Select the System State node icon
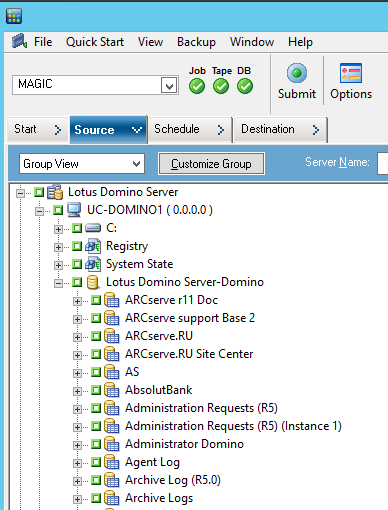This screenshot has height=510, width=388. 93,264
